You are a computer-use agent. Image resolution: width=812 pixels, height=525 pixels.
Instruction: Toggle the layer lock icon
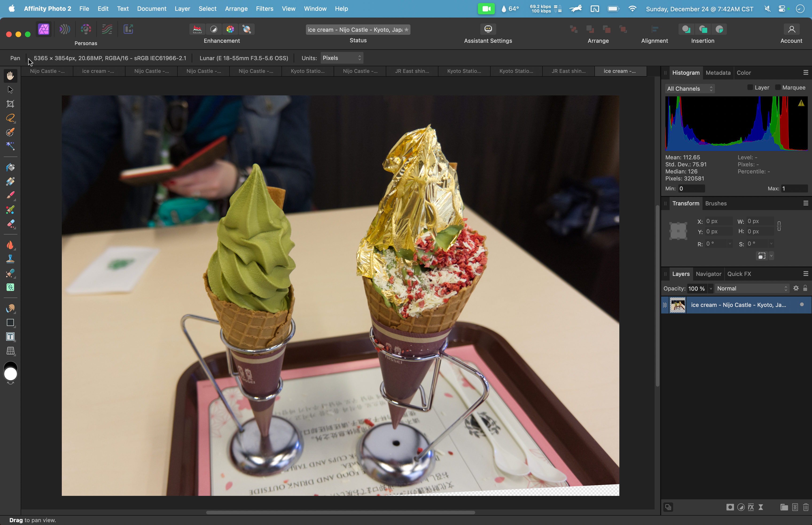tap(805, 288)
